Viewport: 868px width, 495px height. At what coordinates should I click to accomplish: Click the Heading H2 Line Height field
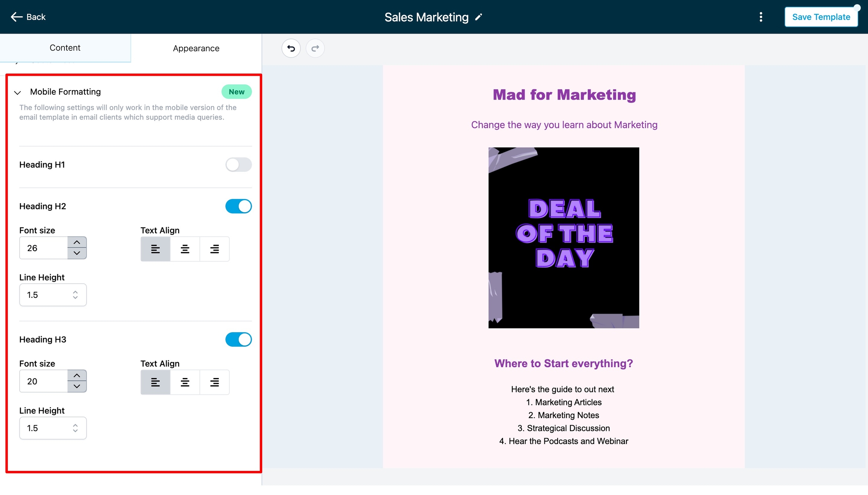coord(47,295)
